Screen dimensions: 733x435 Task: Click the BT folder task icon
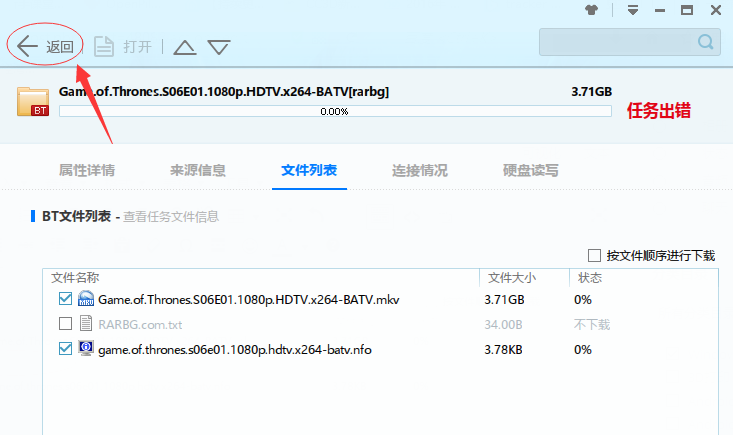tap(34, 101)
